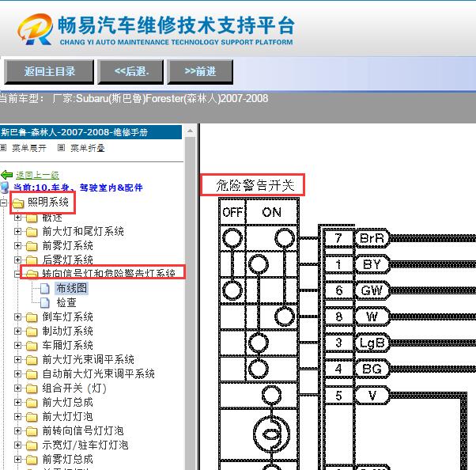Expand all menus with 菜单展开
Screen dimensions: 476x470
[28, 148]
